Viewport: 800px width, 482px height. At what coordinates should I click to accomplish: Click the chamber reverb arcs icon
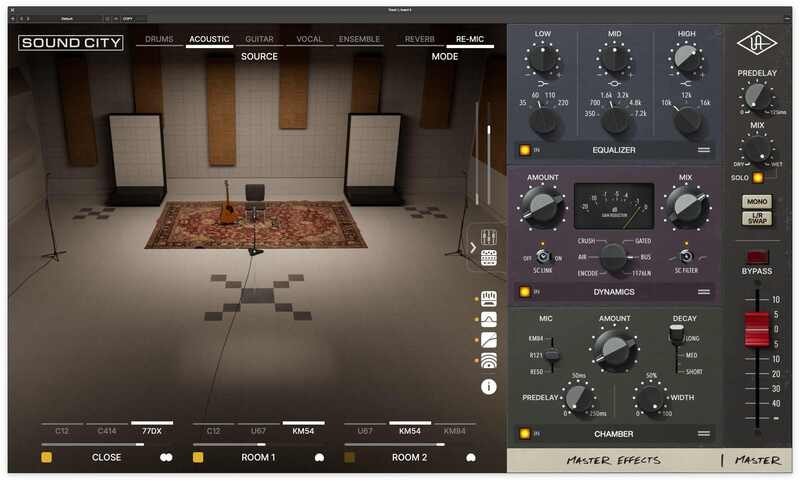pos(489,362)
